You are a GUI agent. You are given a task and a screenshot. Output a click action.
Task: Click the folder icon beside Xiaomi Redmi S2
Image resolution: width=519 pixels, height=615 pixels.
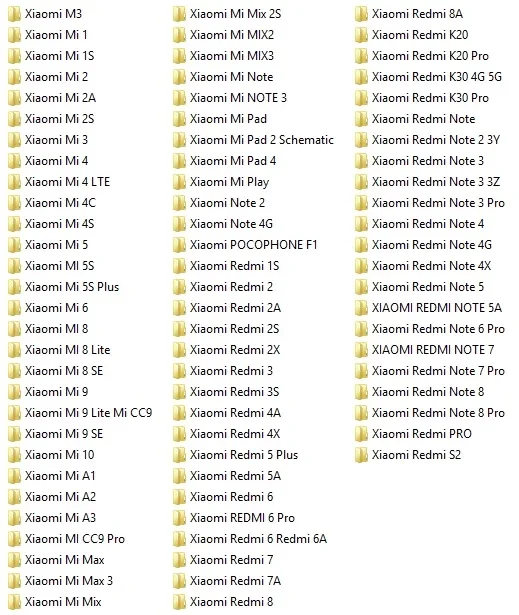coord(361,455)
